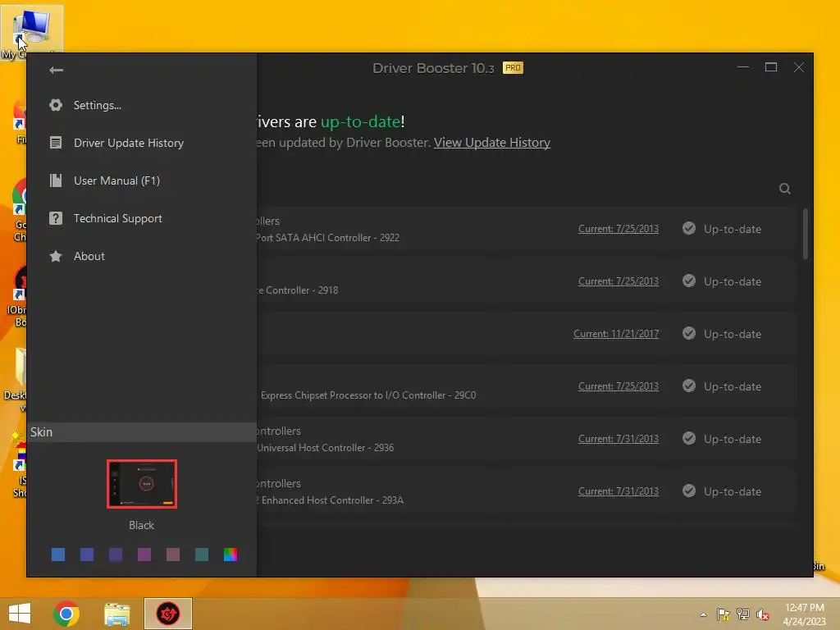Click the Skin section header
840x630 pixels.
142,432
